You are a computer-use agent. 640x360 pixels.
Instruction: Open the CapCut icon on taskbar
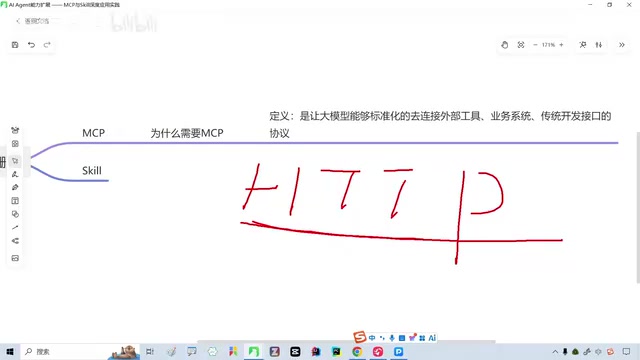(295, 351)
